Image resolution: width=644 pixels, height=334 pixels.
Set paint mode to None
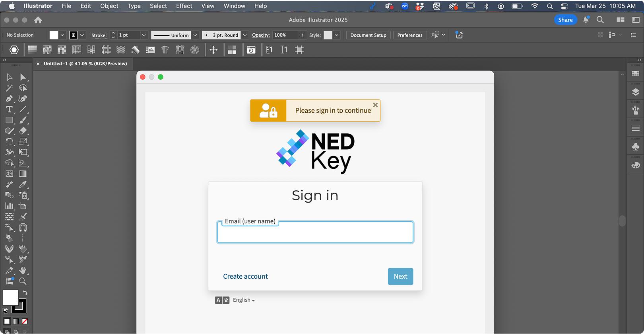[25, 321]
